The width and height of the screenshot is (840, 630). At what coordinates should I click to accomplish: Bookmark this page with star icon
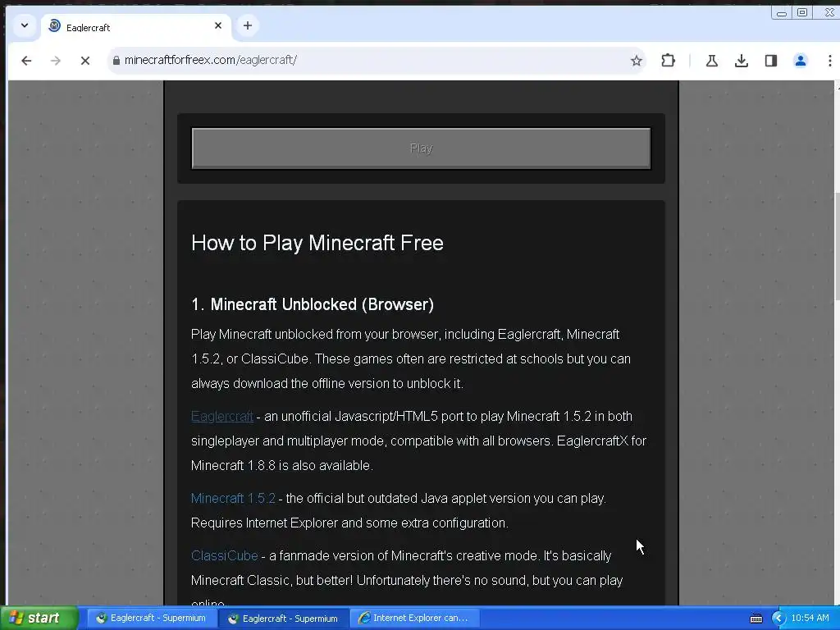[636, 61]
